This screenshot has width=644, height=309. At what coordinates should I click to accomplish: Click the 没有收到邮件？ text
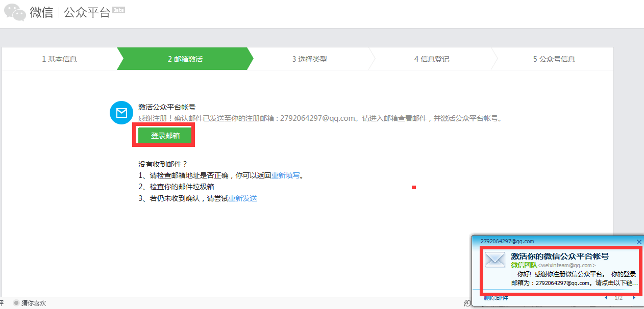[163, 164]
